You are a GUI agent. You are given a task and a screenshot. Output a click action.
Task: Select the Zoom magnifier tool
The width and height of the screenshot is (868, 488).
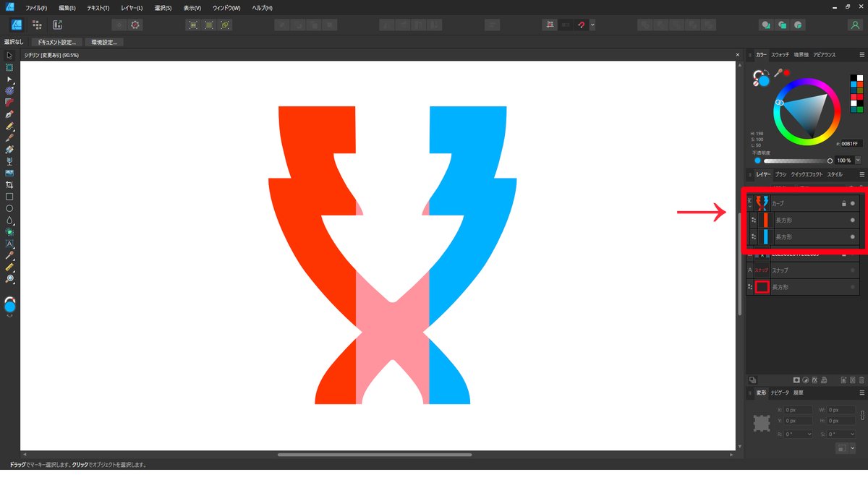point(9,278)
